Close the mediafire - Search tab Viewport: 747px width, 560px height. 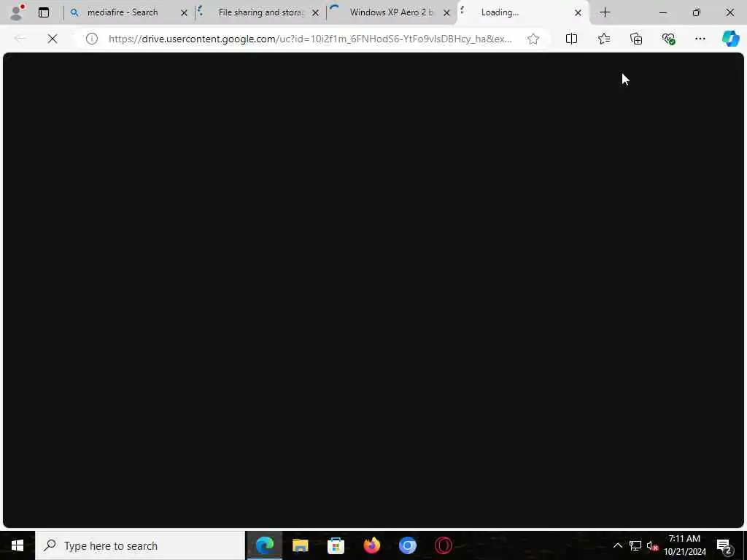(x=184, y=13)
